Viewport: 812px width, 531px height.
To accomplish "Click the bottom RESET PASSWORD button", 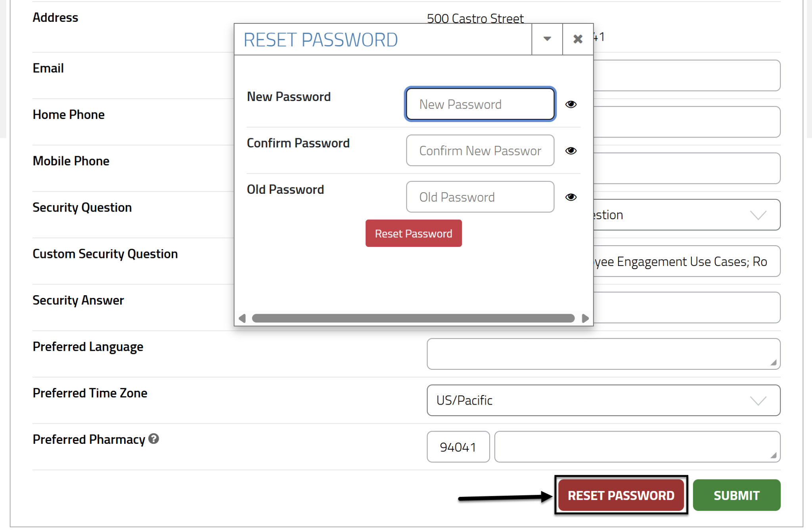I will [620, 495].
